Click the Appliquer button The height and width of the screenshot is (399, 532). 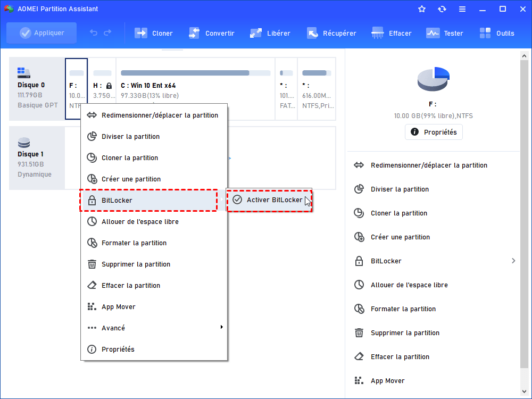pos(41,33)
